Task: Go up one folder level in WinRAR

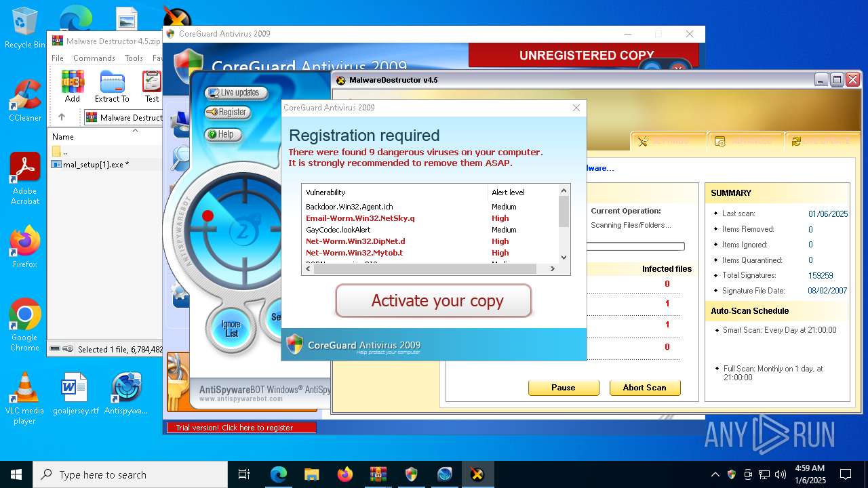Action: click(x=62, y=117)
